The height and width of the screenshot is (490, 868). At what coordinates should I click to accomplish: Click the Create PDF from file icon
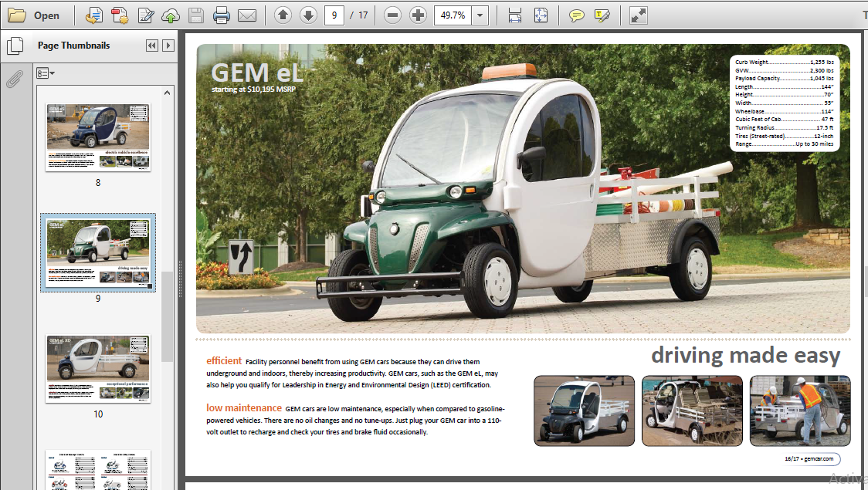pyautogui.click(x=94, y=15)
